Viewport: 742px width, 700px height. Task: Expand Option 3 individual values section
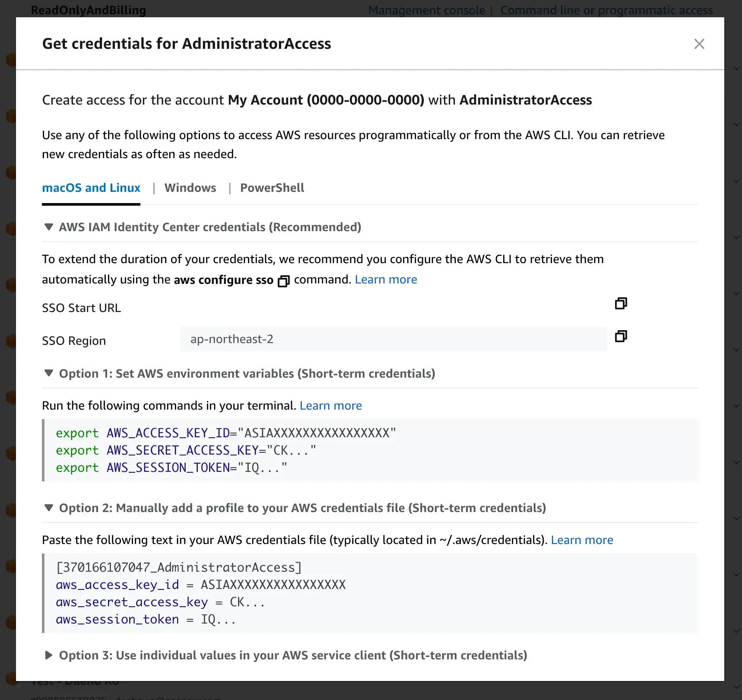pyautogui.click(x=49, y=655)
